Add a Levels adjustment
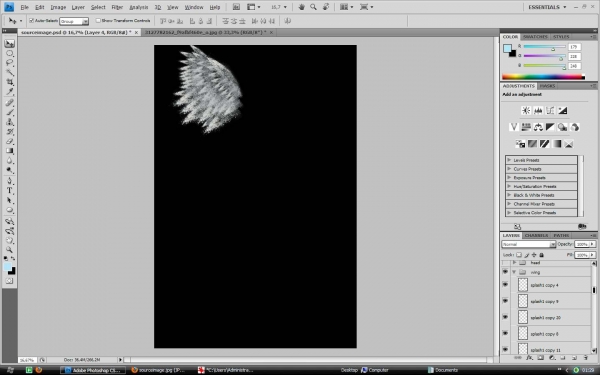Image resolution: width=600 pixels, height=375 pixels. coord(538,111)
